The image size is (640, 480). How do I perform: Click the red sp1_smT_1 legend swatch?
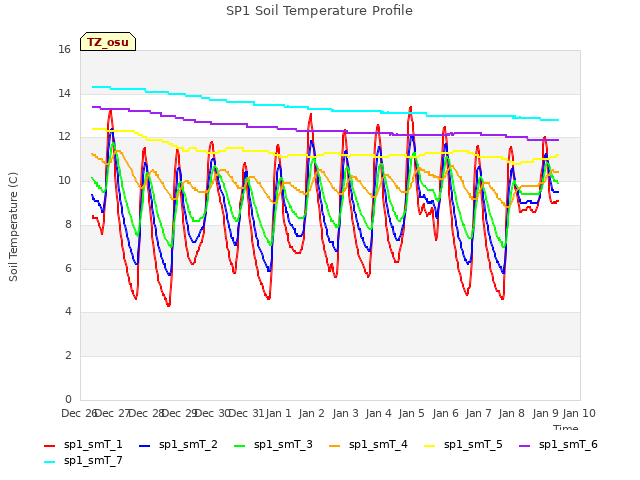click(x=49, y=446)
